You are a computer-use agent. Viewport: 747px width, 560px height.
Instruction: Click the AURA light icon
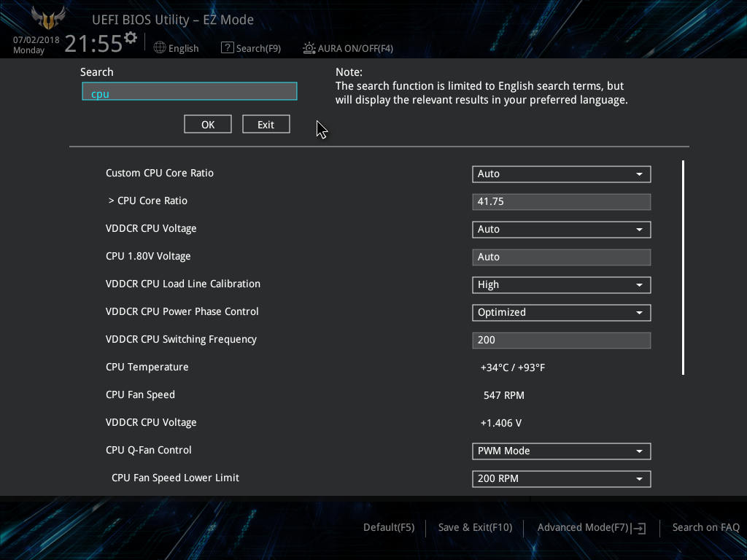click(309, 48)
